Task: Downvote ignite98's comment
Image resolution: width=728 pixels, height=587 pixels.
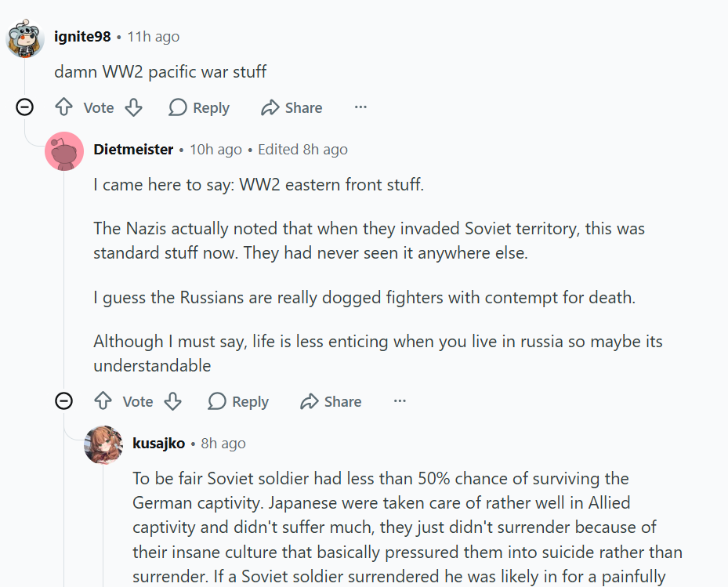Action: coord(134,107)
